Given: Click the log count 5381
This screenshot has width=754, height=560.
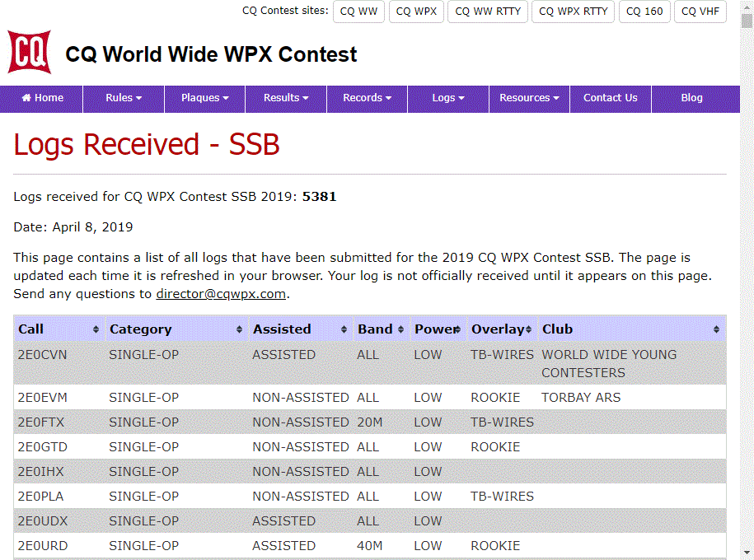Looking at the screenshot, I should coord(319,197).
